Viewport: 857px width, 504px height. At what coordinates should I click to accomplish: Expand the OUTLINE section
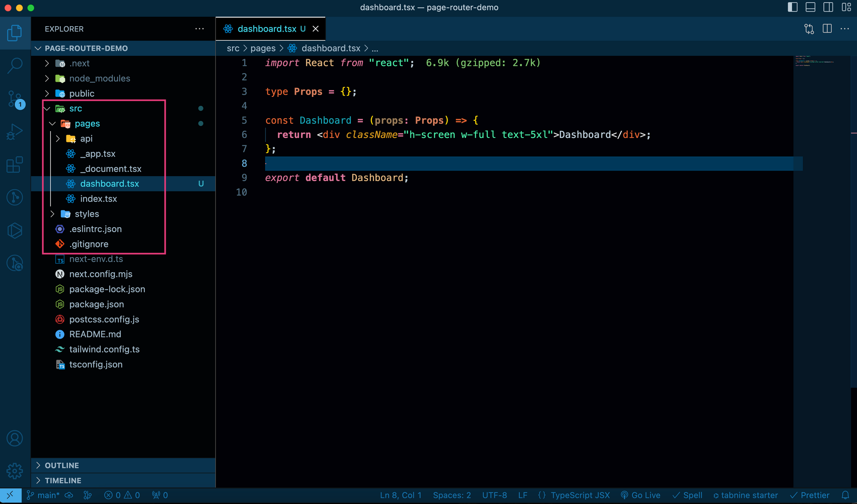tap(123, 465)
